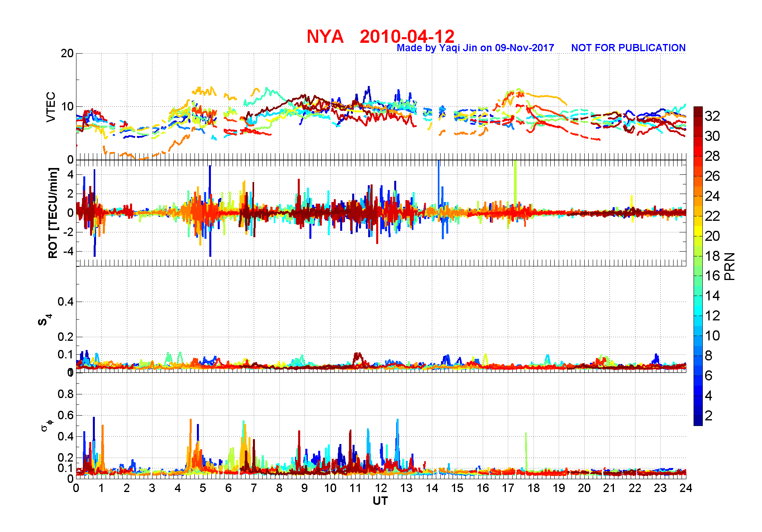The image size is (762, 532).
Task: Click the ROT [TECU/min] axis label
Action: click(x=53, y=213)
